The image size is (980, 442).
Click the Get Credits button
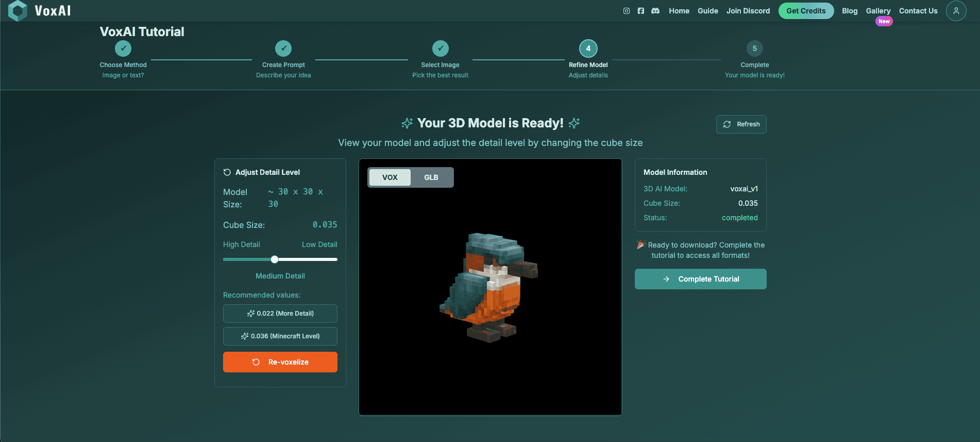(x=806, y=11)
